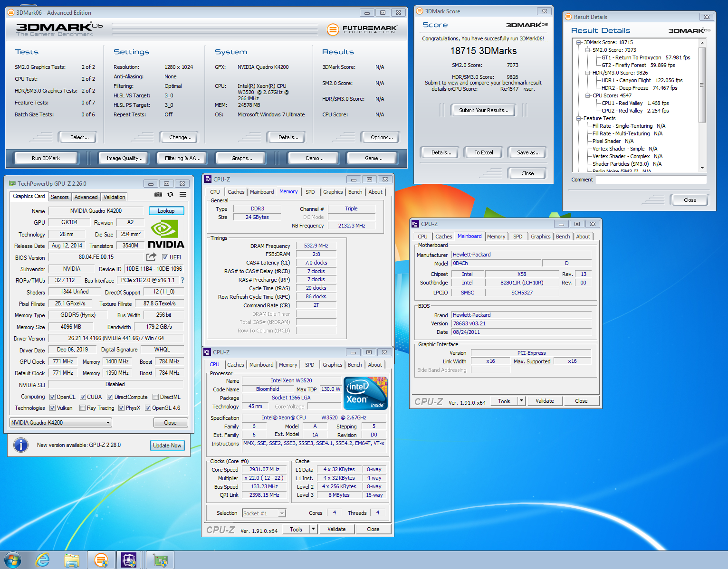
Task: Select HDR1 - Canyon Flight tree row
Action: (x=642, y=80)
